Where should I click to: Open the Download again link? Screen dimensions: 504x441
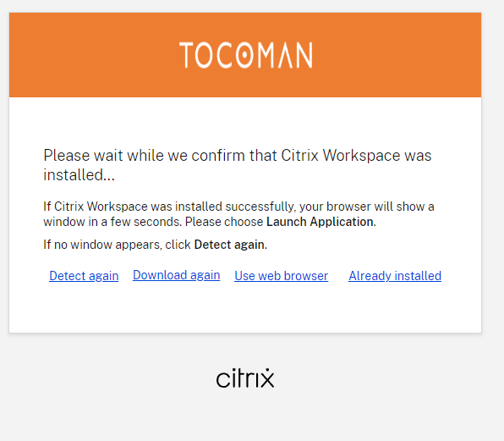pos(176,275)
